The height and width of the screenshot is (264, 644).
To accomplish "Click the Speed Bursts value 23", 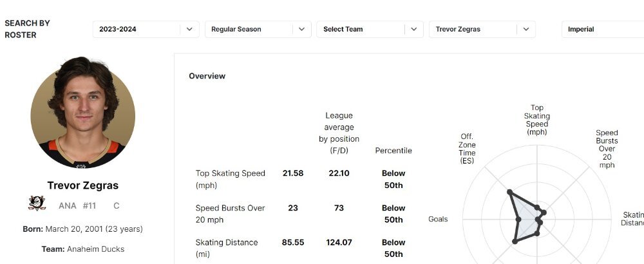I will pyautogui.click(x=293, y=208).
